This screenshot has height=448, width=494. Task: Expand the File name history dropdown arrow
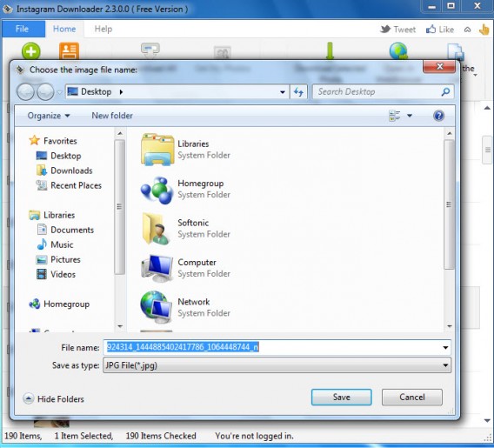(x=445, y=347)
